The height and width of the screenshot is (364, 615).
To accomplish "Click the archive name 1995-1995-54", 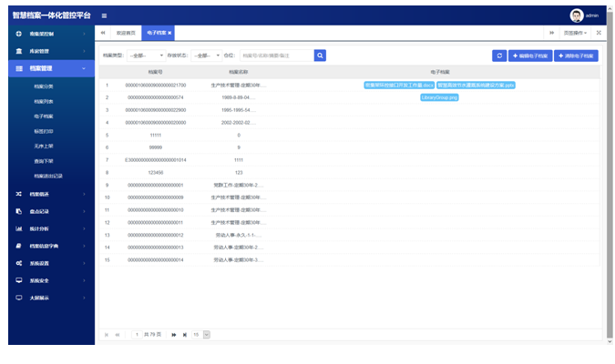I will coord(238,110).
